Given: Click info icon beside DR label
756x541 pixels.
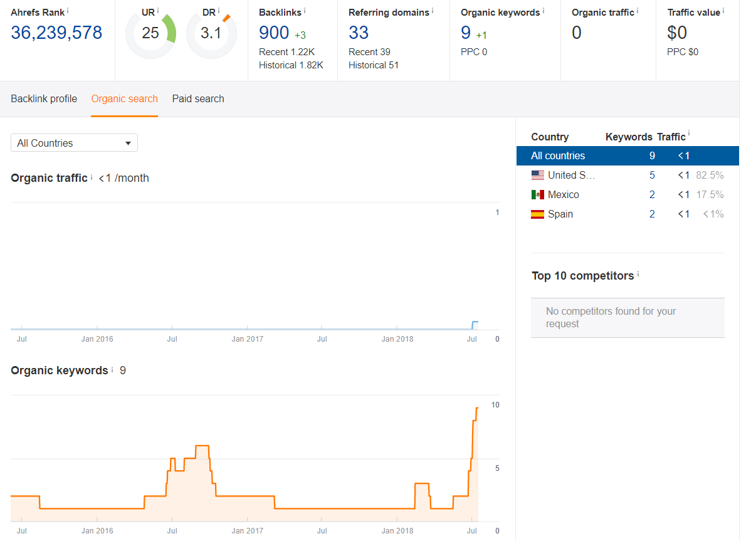Looking at the screenshot, I should [x=219, y=11].
